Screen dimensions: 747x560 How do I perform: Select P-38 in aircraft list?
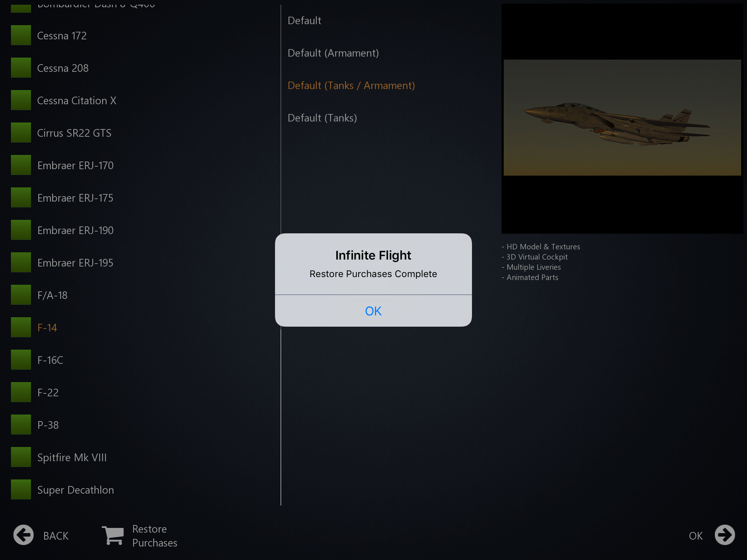pos(48,425)
